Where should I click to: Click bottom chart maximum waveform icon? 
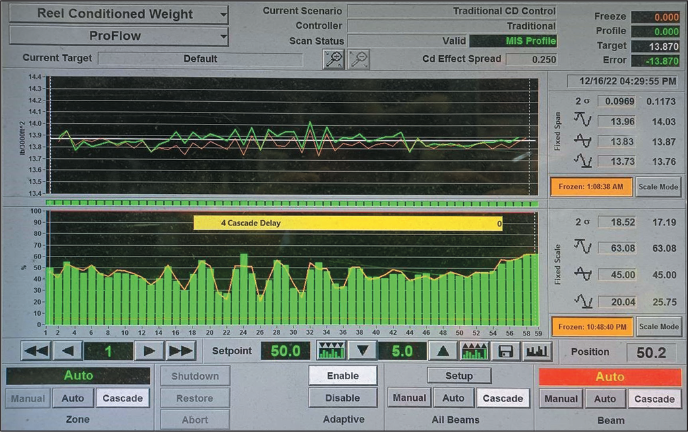(x=583, y=246)
